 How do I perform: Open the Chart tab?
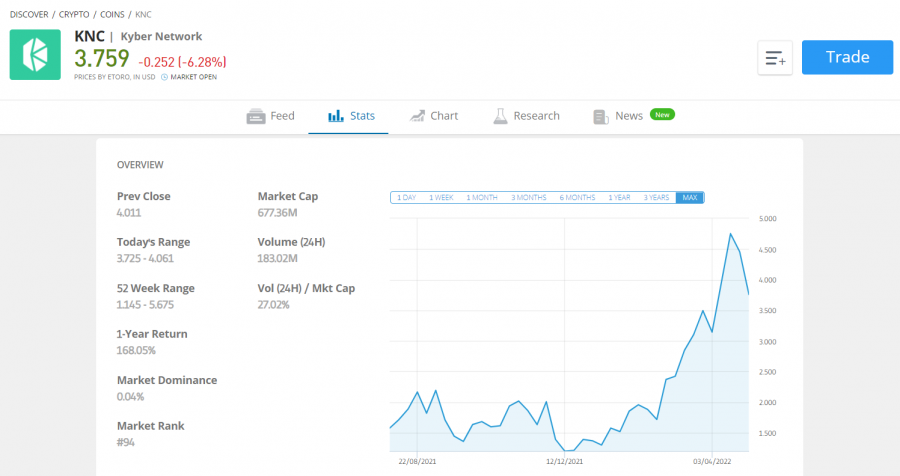433,116
